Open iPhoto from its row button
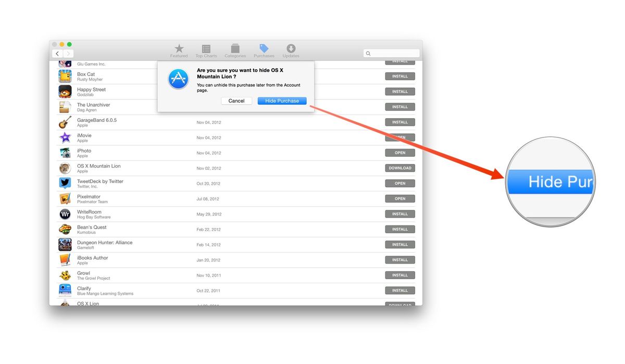Viewport: 625px width, 364px height. tap(400, 153)
